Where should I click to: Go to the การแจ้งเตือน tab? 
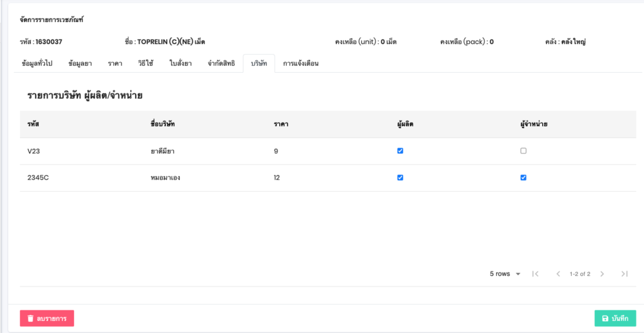301,63
